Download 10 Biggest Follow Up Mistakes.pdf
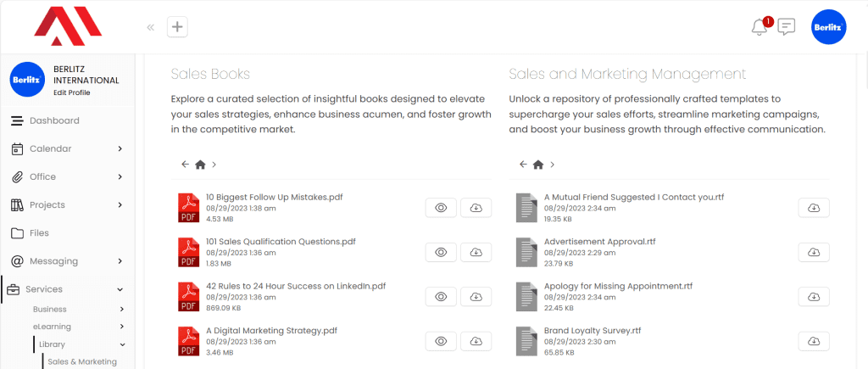The height and width of the screenshot is (369, 868). click(476, 208)
